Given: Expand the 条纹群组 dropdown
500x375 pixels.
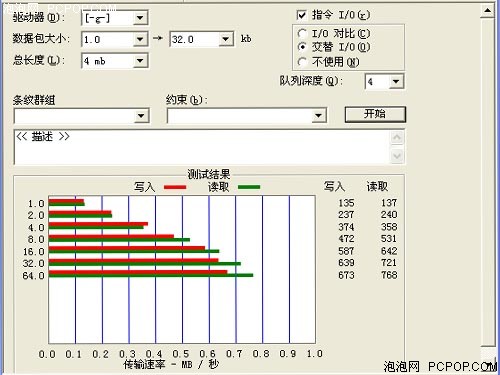Looking at the screenshot, I should (141, 116).
